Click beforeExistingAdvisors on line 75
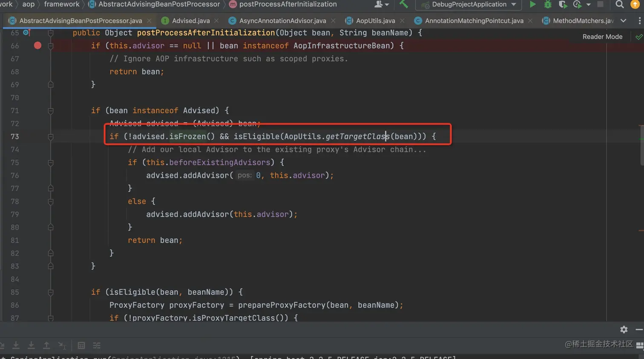Viewport: 644px width, 359px height. click(x=219, y=163)
